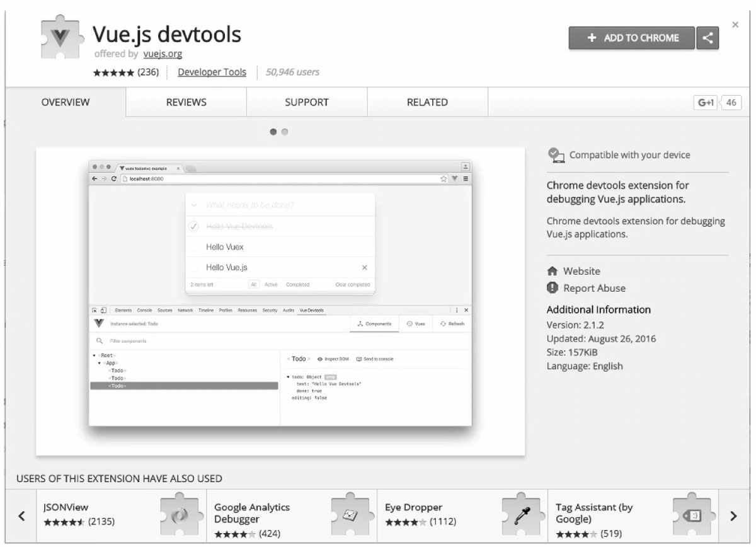Click the G+1 button
This screenshot has width=756, height=547.
tap(705, 103)
